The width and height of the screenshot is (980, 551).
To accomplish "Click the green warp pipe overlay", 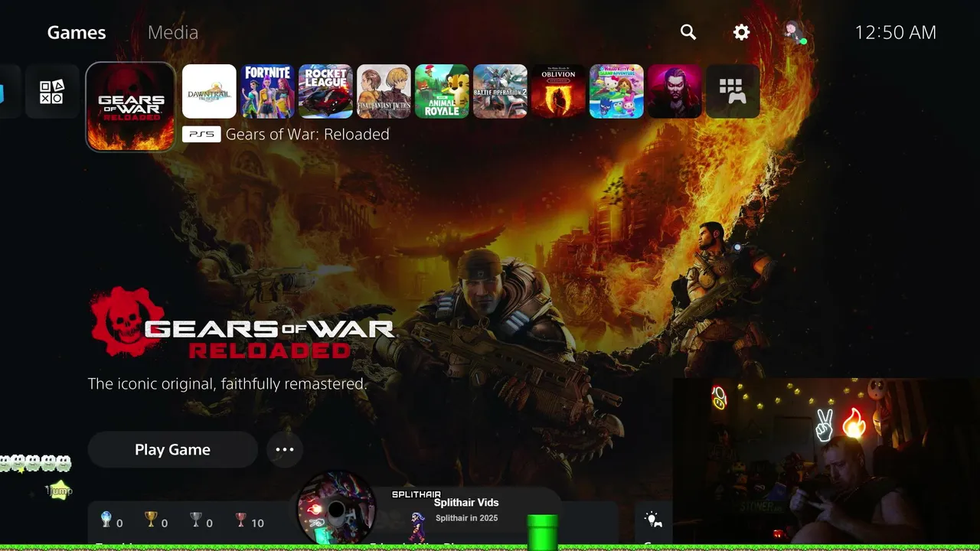I will [x=543, y=532].
